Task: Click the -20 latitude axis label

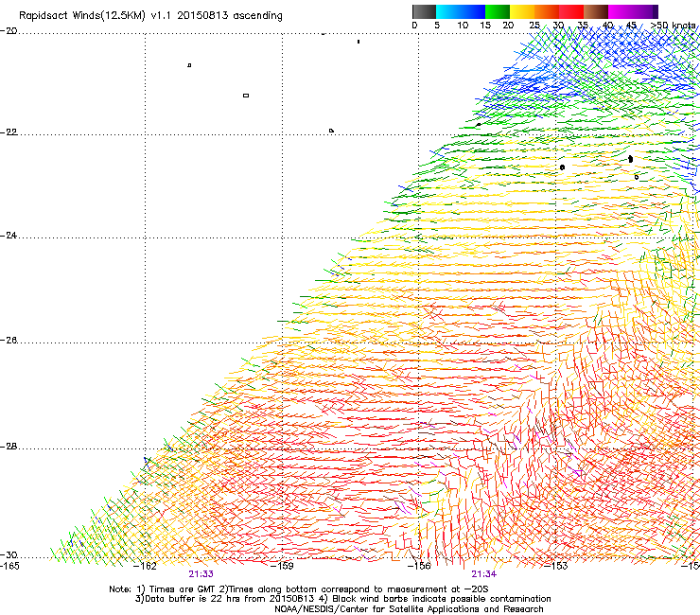Action: (9, 31)
